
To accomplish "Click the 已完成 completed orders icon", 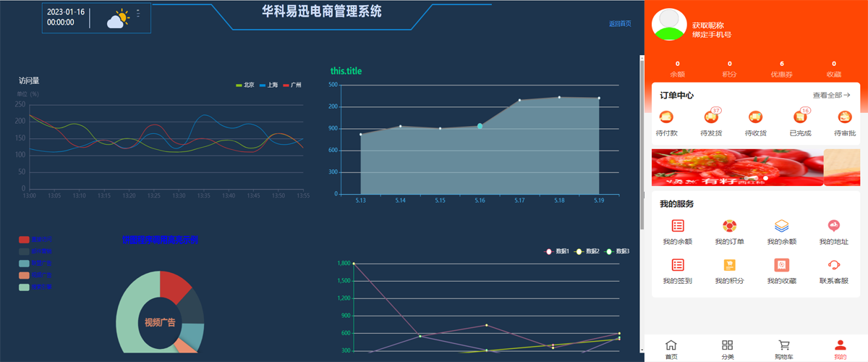I will point(800,117).
